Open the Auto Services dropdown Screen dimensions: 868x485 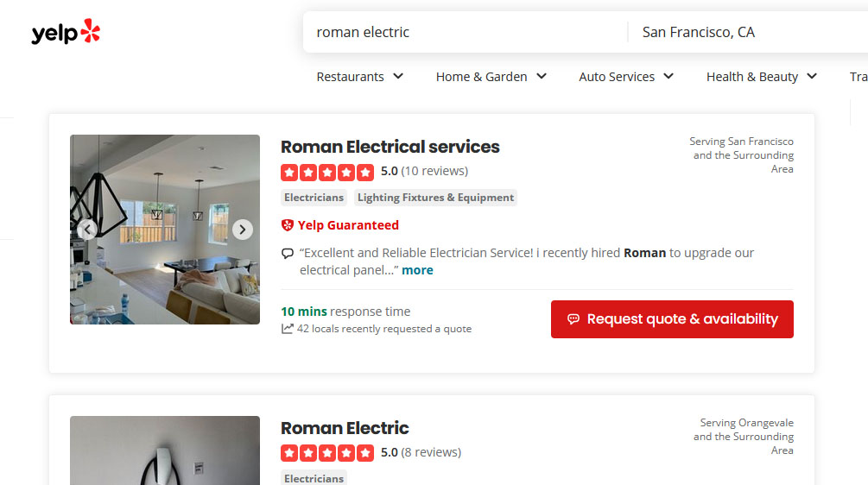click(625, 77)
